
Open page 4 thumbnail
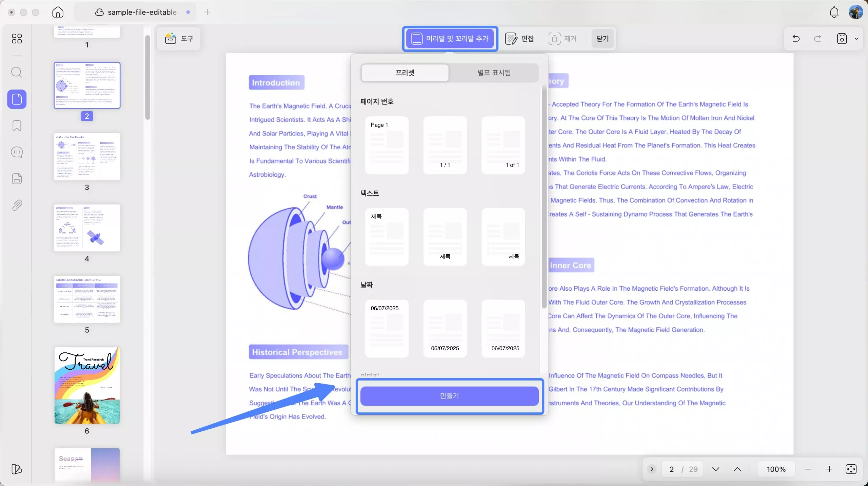[87, 228]
